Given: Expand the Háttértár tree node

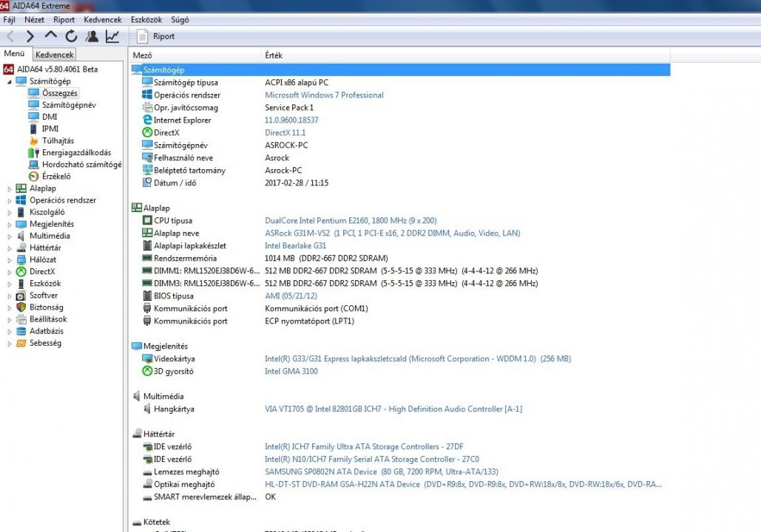Looking at the screenshot, I should [x=9, y=248].
